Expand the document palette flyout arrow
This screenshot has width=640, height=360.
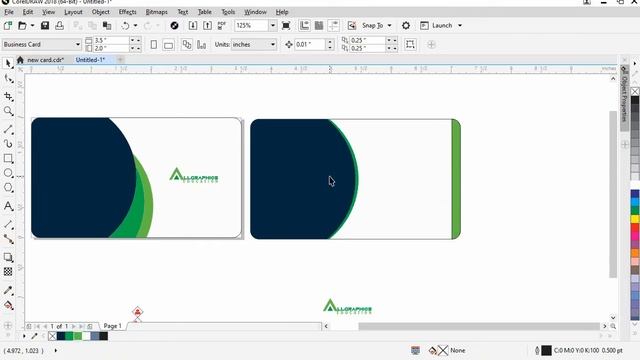[24, 336]
